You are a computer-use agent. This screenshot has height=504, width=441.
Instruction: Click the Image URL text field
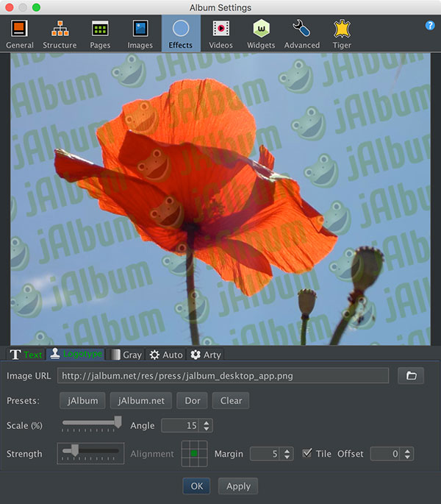223,376
